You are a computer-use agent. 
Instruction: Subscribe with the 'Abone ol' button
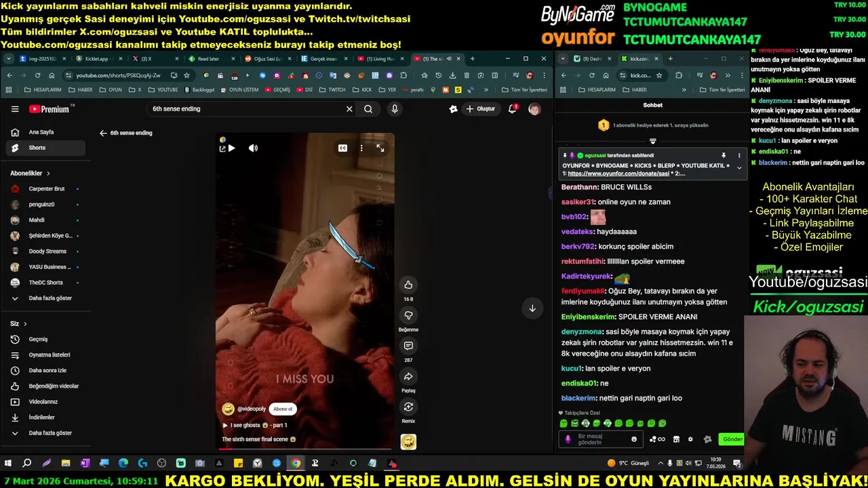coord(283,409)
